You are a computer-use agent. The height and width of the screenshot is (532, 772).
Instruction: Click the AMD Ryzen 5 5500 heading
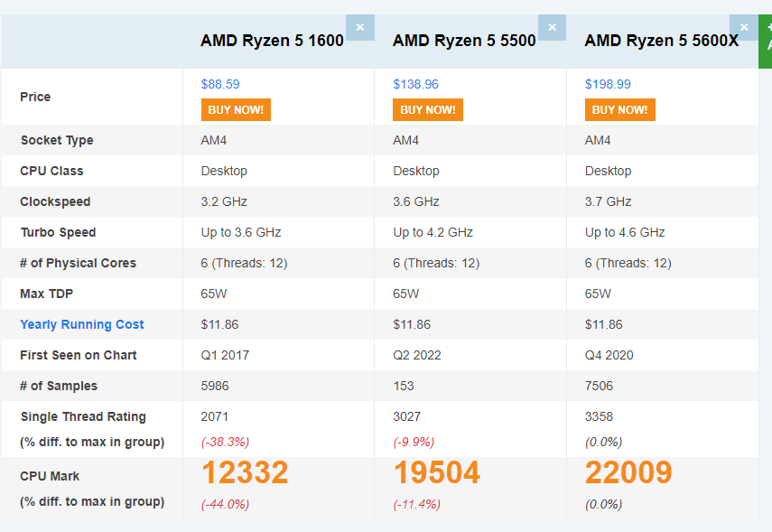click(464, 41)
